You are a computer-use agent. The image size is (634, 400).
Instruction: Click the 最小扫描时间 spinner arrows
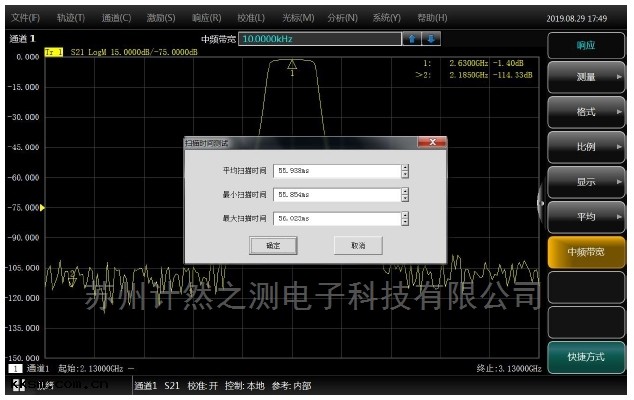tap(405, 194)
